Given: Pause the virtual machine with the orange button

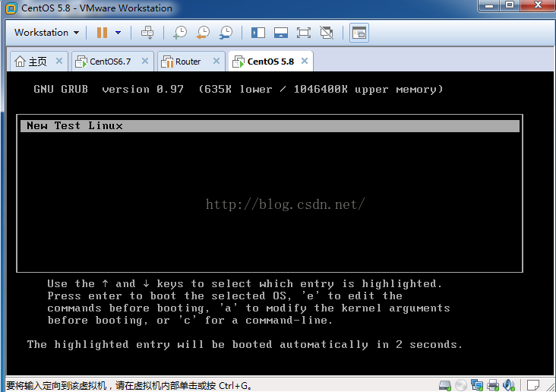Looking at the screenshot, I should click(x=102, y=33).
